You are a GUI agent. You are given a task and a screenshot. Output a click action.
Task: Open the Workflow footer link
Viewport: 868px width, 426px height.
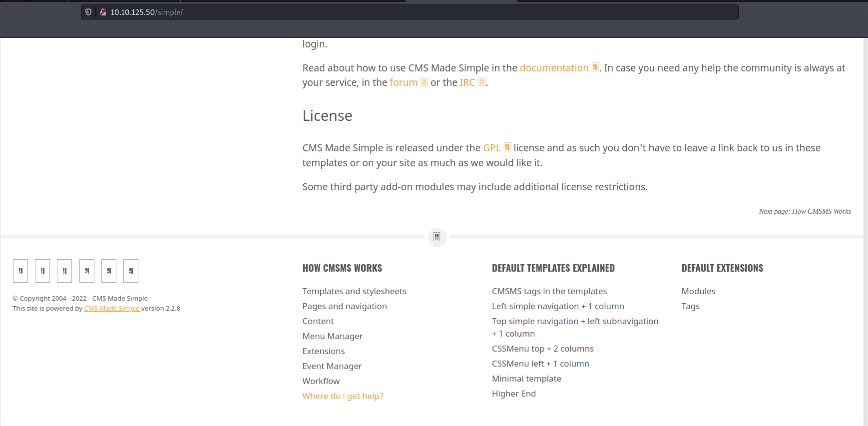[321, 381]
